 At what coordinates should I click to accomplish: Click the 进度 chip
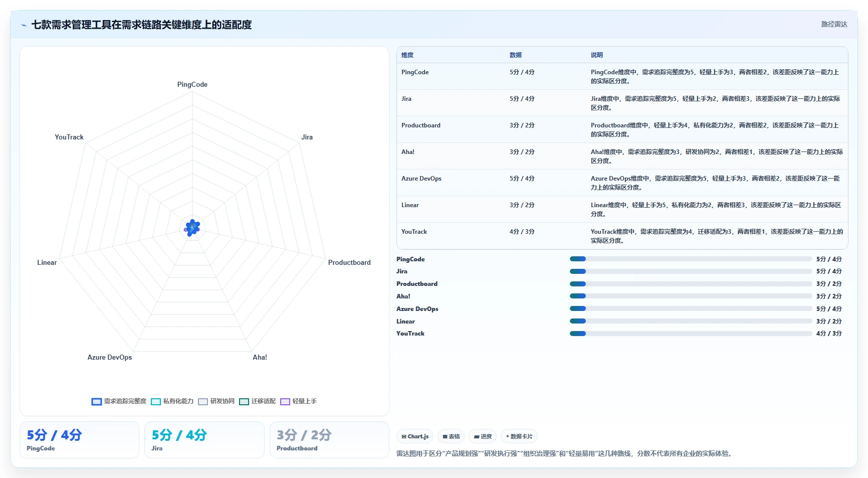(x=483, y=436)
